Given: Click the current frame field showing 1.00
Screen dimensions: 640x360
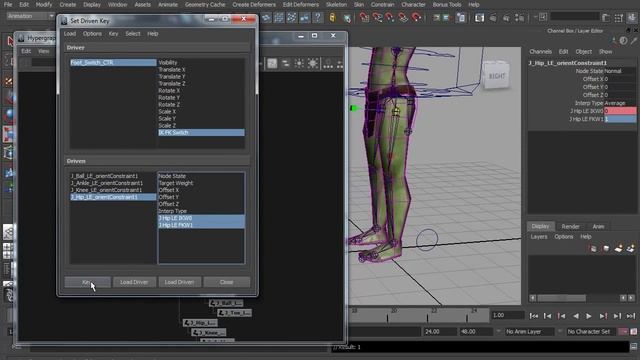Looking at the screenshot, I should 507,315.
